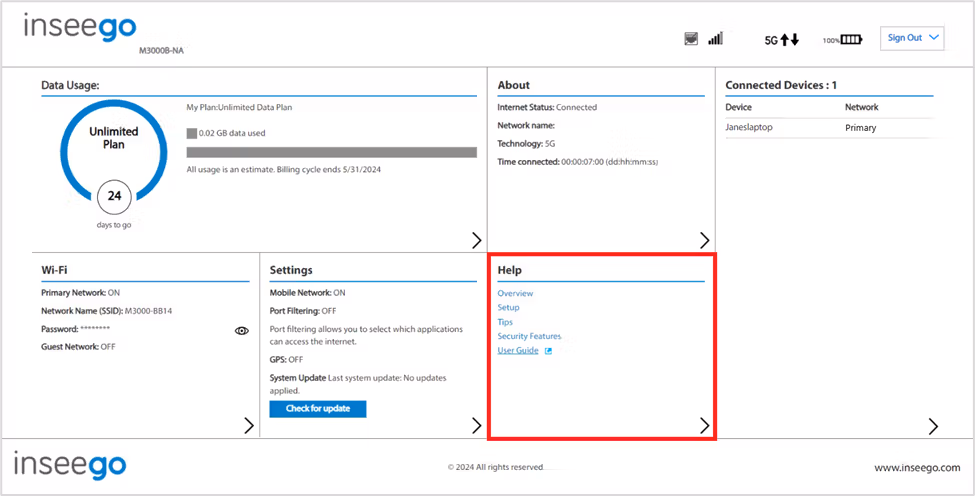Expand the Connected Devices panel arrow

(933, 426)
